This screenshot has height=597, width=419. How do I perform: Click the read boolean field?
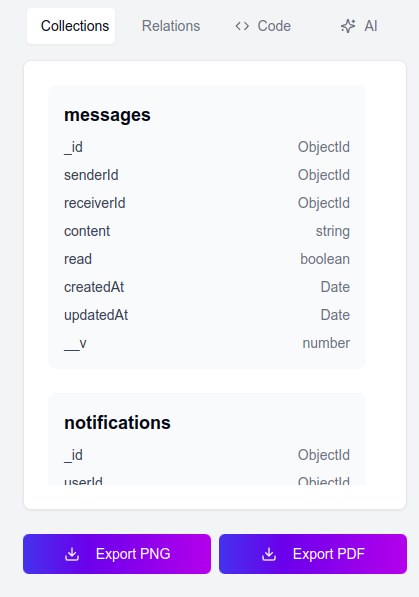[207, 259]
